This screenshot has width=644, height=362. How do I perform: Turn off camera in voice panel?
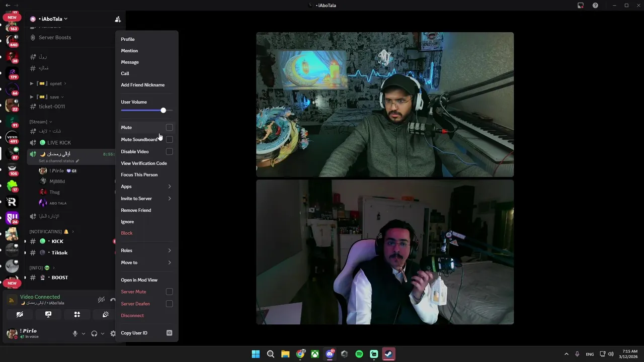point(20,314)
